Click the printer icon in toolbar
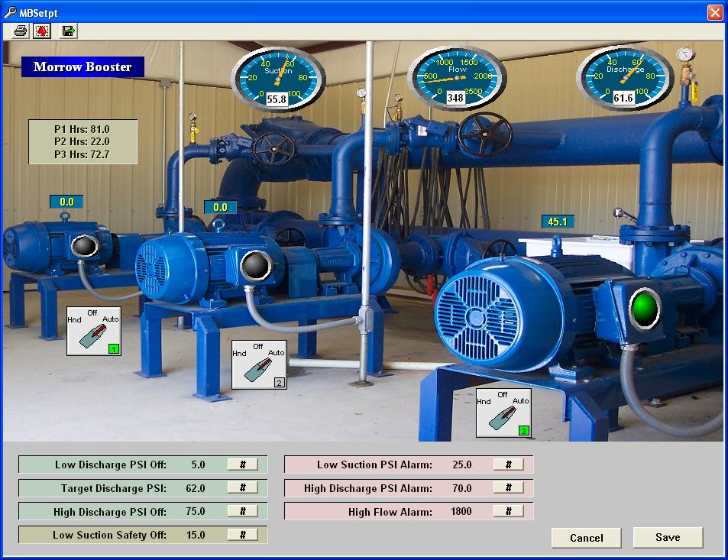 (21, 31)
